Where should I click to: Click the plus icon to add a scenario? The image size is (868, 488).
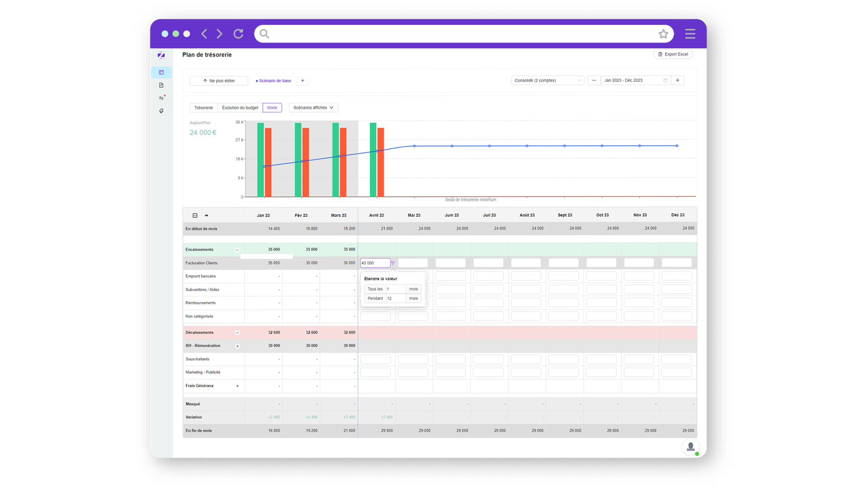coord(302,80)
